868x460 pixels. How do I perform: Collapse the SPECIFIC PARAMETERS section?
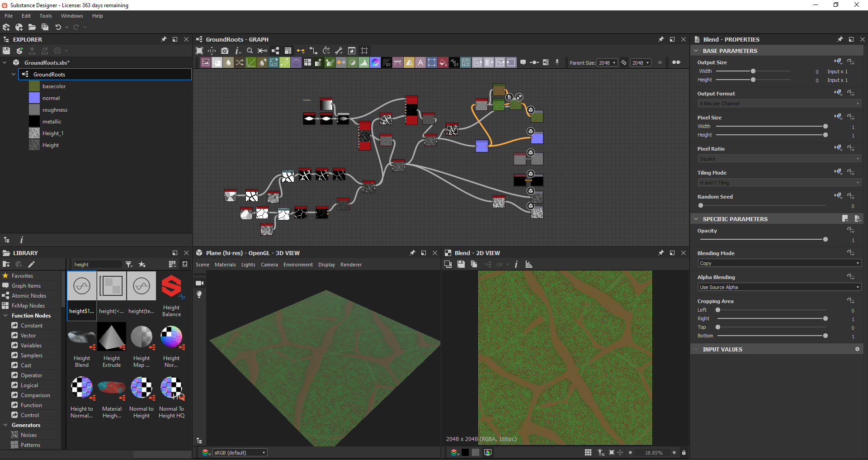696,219
